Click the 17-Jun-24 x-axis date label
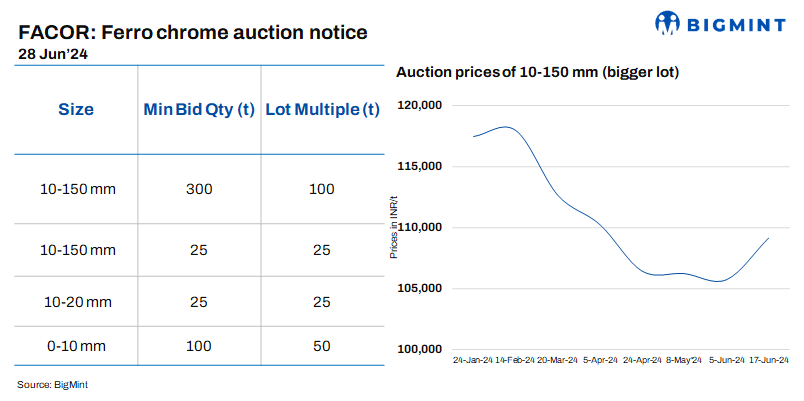804x401 pixels. coord(770,360)
